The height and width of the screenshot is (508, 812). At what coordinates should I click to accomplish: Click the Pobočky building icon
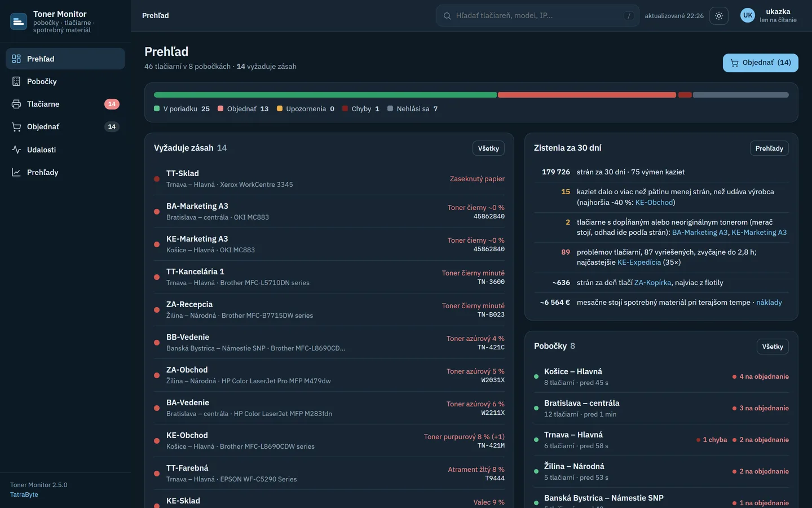pos(16,81)
